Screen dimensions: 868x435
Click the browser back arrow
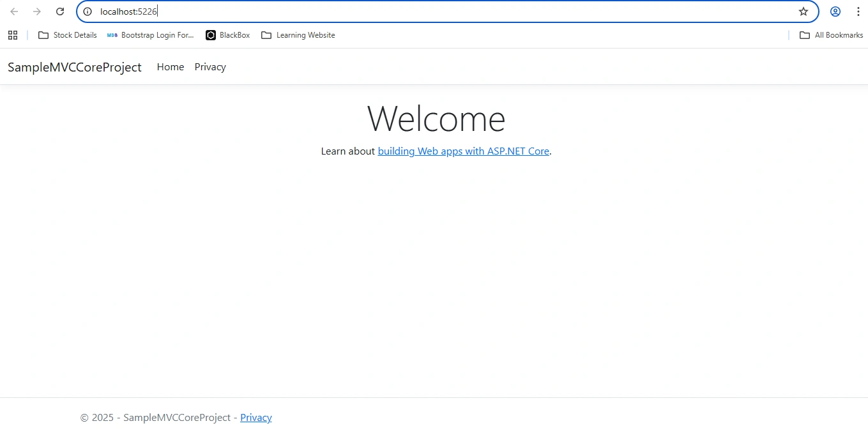14,11
